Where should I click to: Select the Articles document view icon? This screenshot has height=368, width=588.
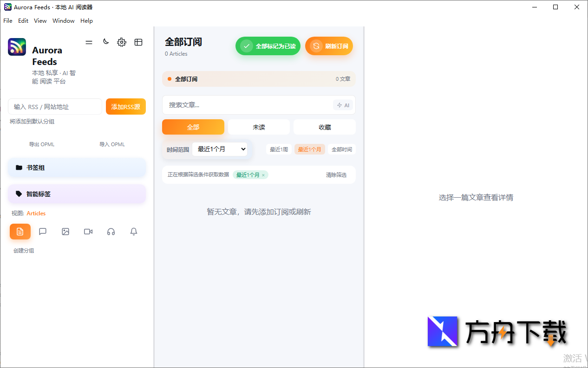click(x=20, y=231)
